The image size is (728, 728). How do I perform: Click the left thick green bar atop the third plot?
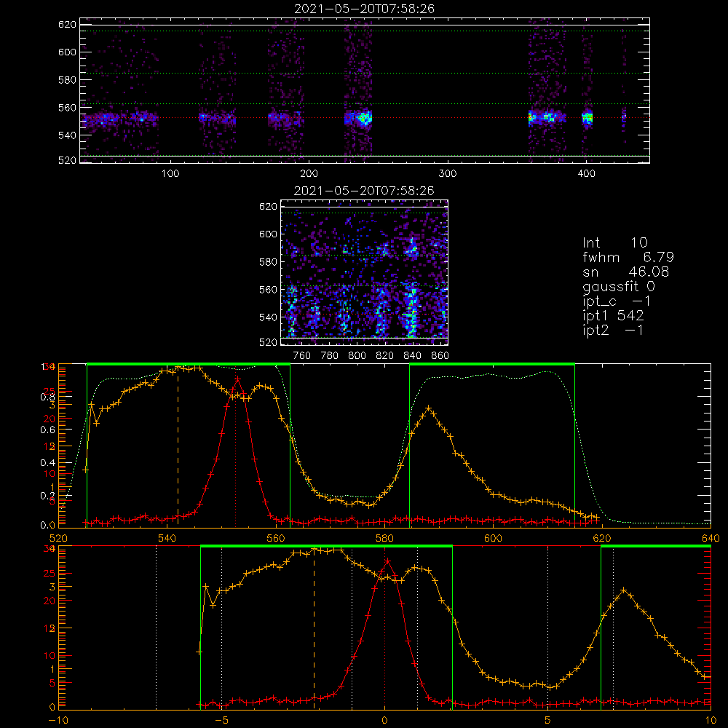tap(189, 364)
